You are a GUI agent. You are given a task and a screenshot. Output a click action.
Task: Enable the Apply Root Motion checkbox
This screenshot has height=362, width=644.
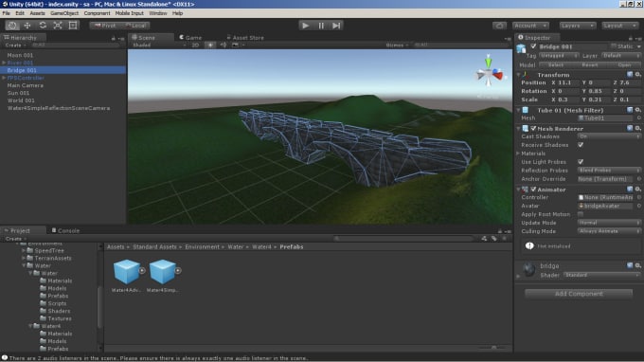click(x=581, y=214)
